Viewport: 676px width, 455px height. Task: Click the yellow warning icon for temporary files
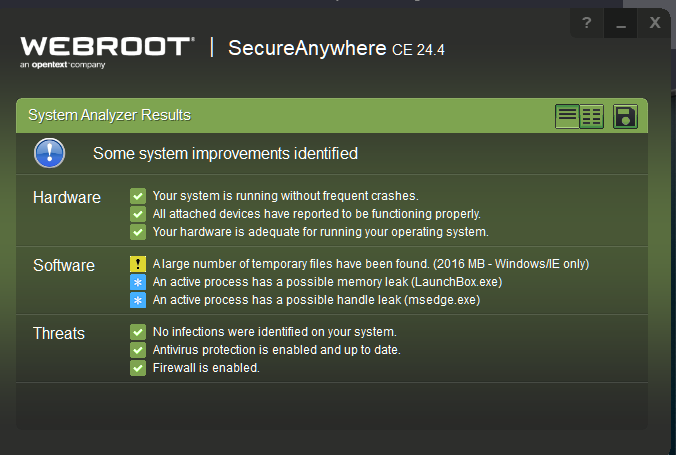[x=138, y=264]
